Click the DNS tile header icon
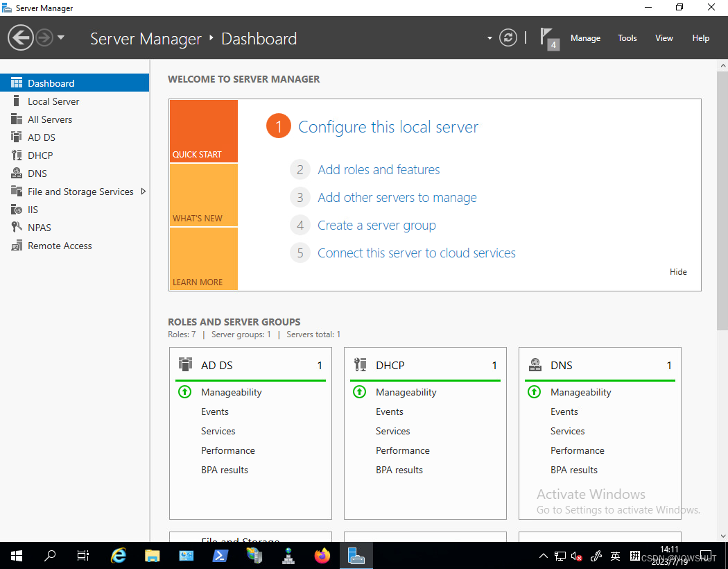 coord(535,364)
